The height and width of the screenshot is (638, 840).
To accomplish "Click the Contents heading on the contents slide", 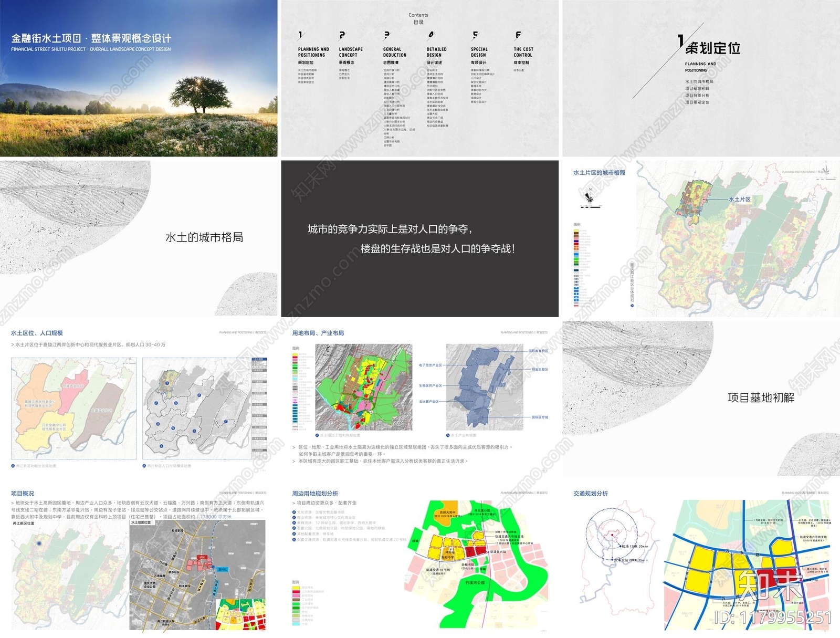I will (x=418, y=15).
